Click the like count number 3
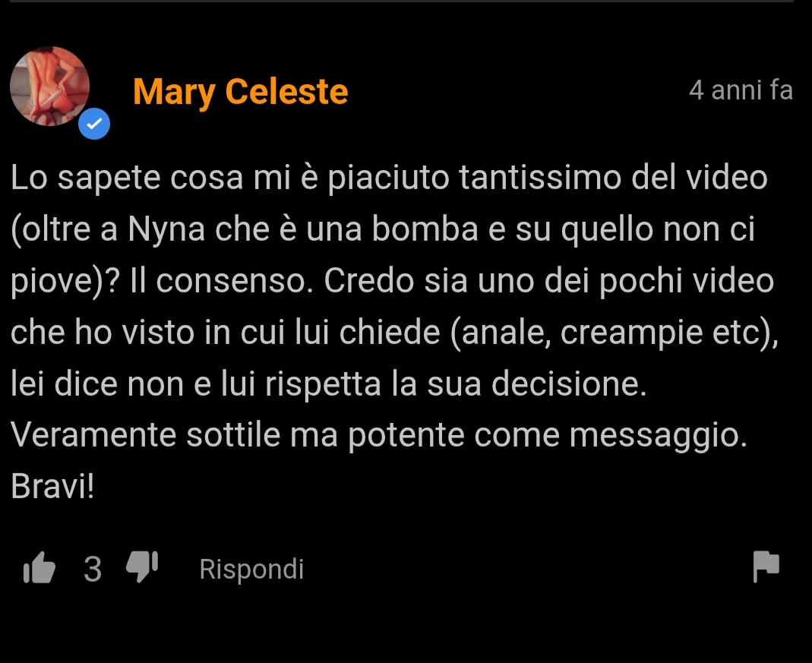 pos(93,570)
